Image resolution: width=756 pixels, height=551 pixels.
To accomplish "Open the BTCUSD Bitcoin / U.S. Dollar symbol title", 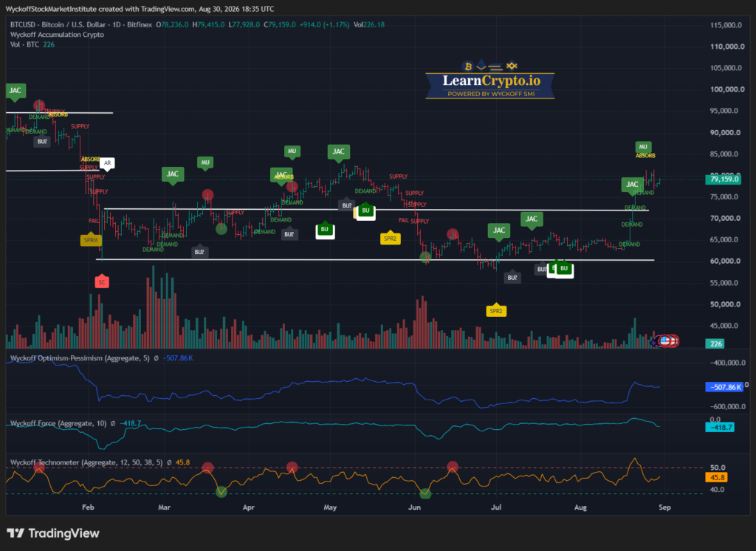I will point(81,24).
